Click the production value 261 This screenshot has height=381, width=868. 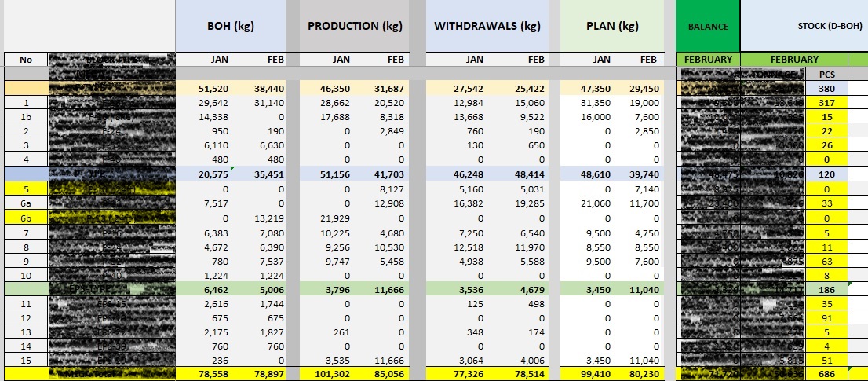point(343,333)
